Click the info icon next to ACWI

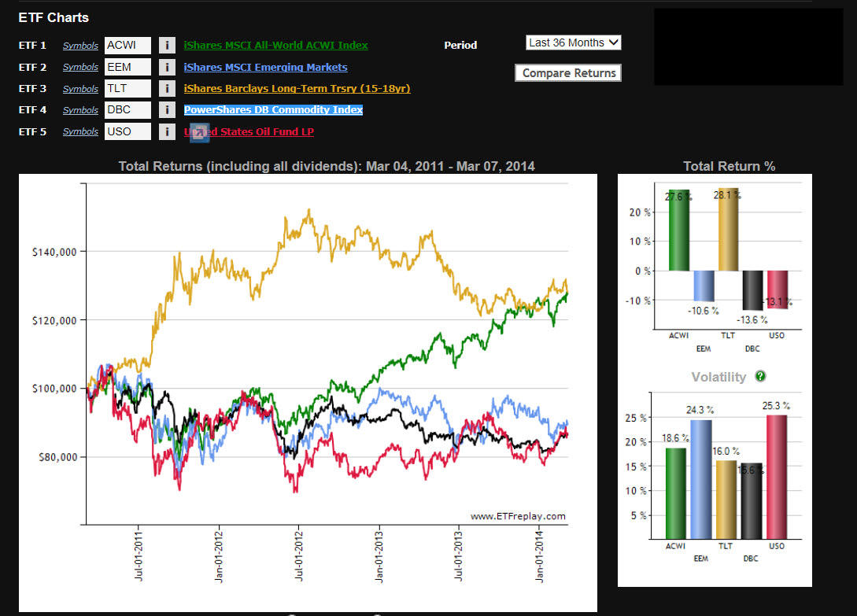[x=167, y=46]
